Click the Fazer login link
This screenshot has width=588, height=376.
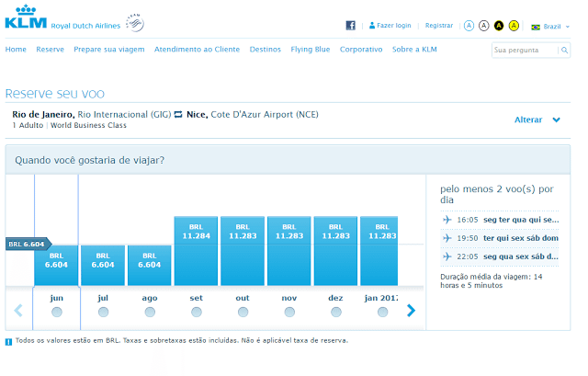pos(390,26)
